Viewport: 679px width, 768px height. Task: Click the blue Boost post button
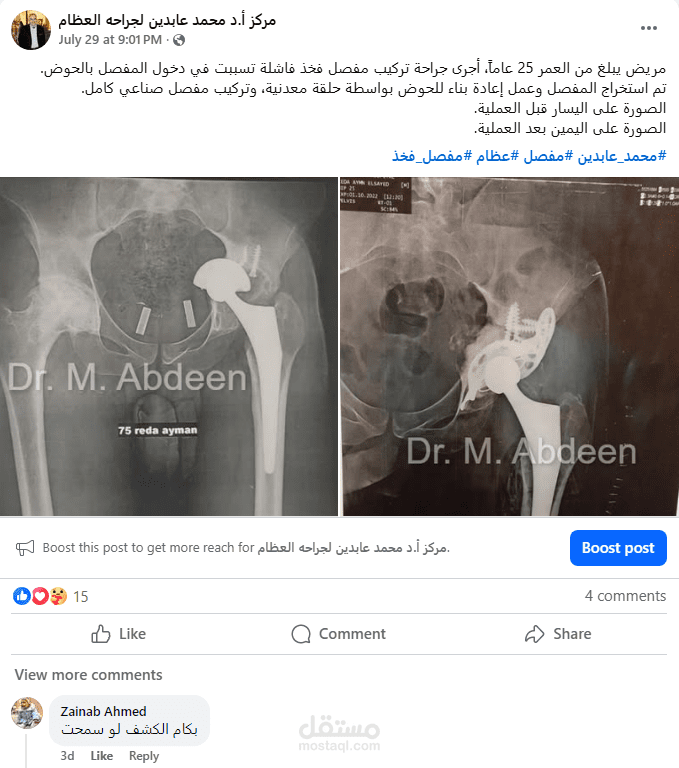pyautogui.click(x=618, y=548)
